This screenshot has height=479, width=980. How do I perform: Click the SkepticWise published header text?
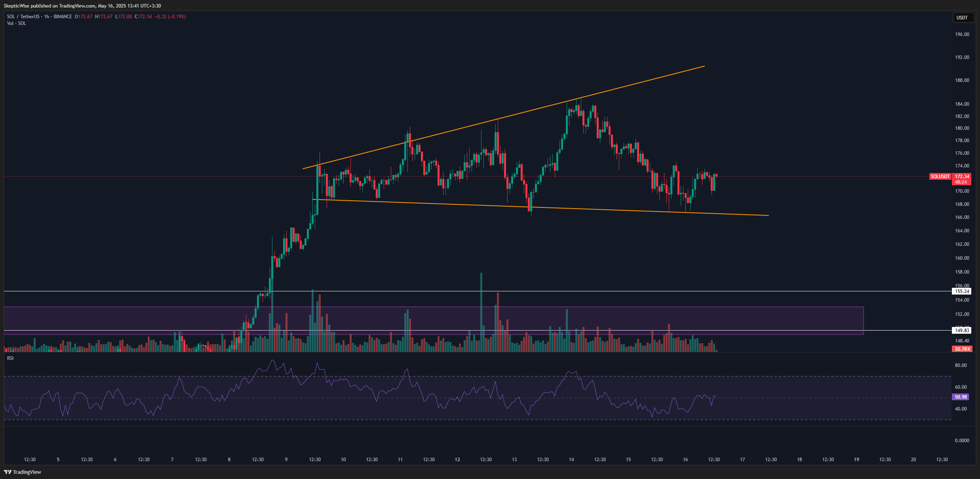click(82, 6)
